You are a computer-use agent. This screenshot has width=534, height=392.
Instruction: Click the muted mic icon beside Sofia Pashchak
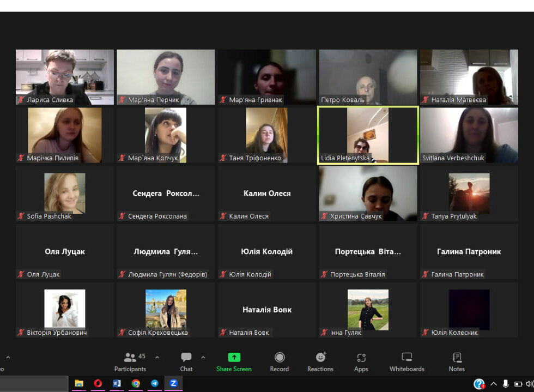click(x=21, y=216)
